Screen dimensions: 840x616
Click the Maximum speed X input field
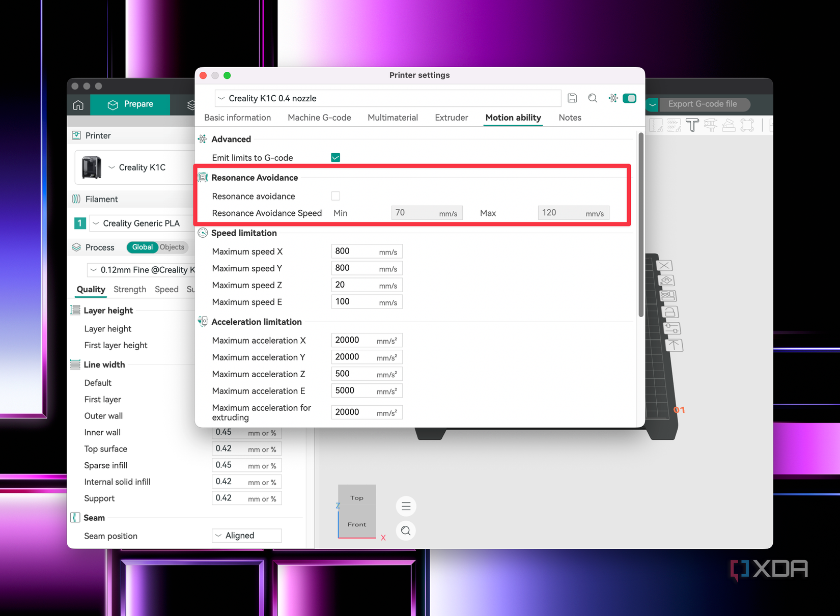coord(367,251)
